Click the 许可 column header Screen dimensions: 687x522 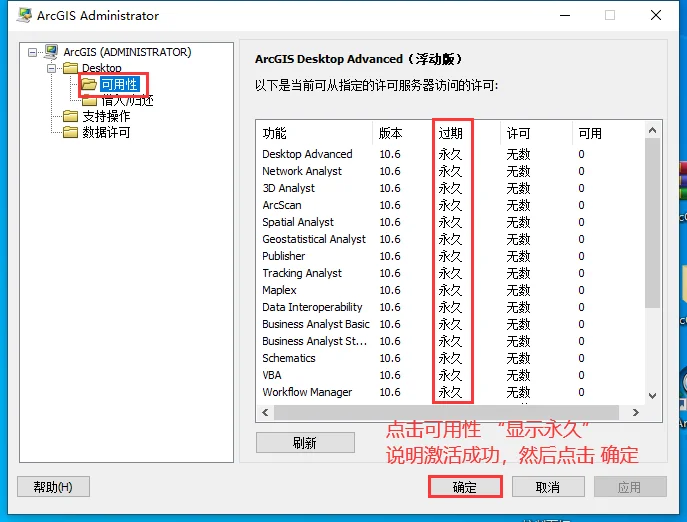pyautogui.click(x=536, y=133)
